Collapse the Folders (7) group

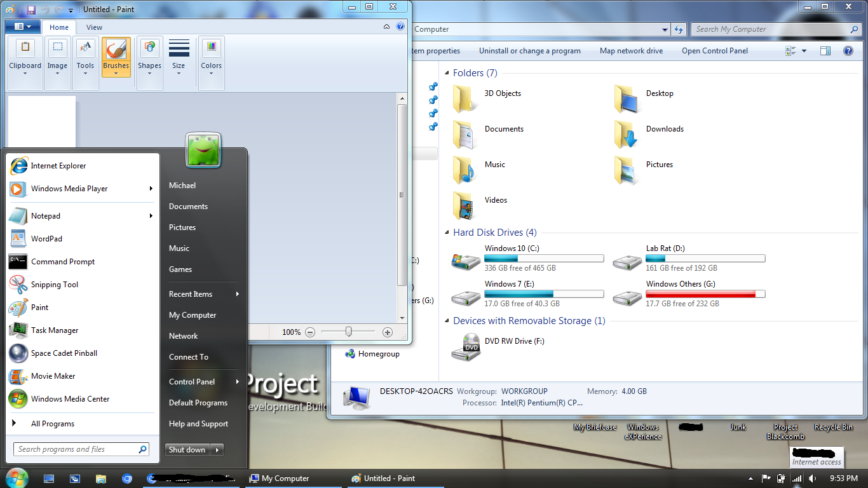pyautogui.click(x=447, y=73)
